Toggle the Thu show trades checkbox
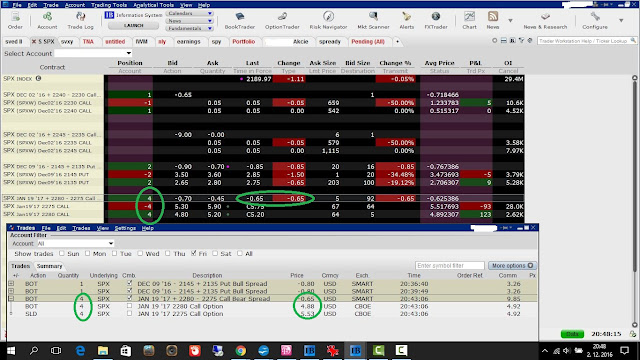 167,253
